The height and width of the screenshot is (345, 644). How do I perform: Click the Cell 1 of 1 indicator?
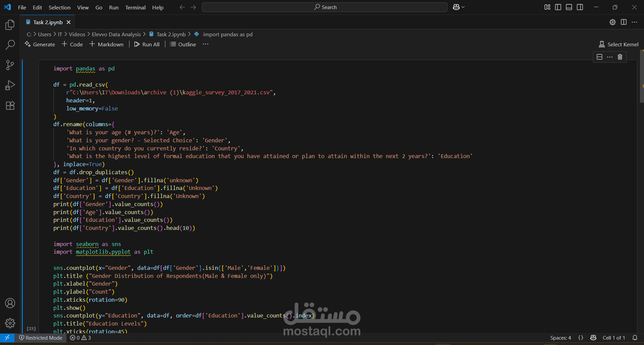pyautogui.click(x=614, y=338)
